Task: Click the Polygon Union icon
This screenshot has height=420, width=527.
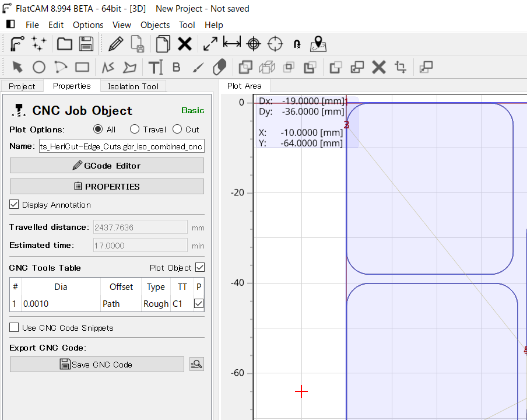Action: (x=245, y=67)
